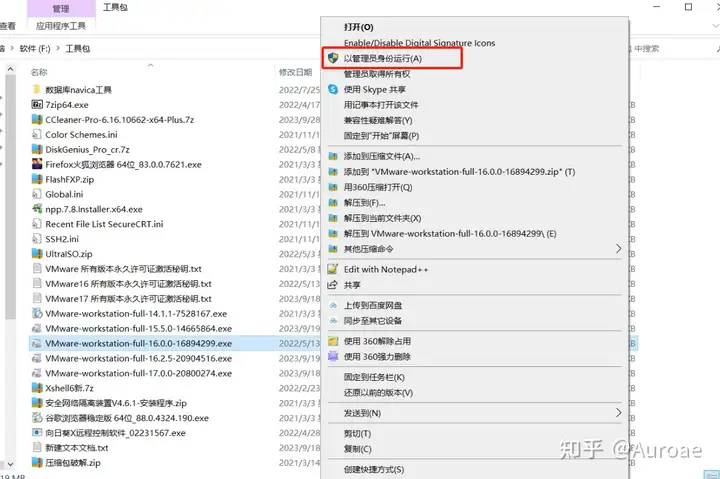Select 固定到"开始"屏幕(P) entry

[x=381, y=136]
